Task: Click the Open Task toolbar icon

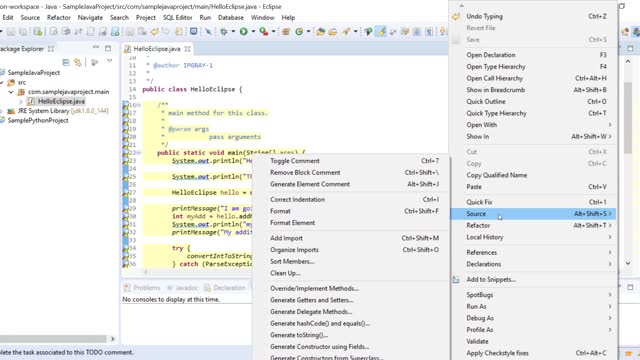Action: 333,31
